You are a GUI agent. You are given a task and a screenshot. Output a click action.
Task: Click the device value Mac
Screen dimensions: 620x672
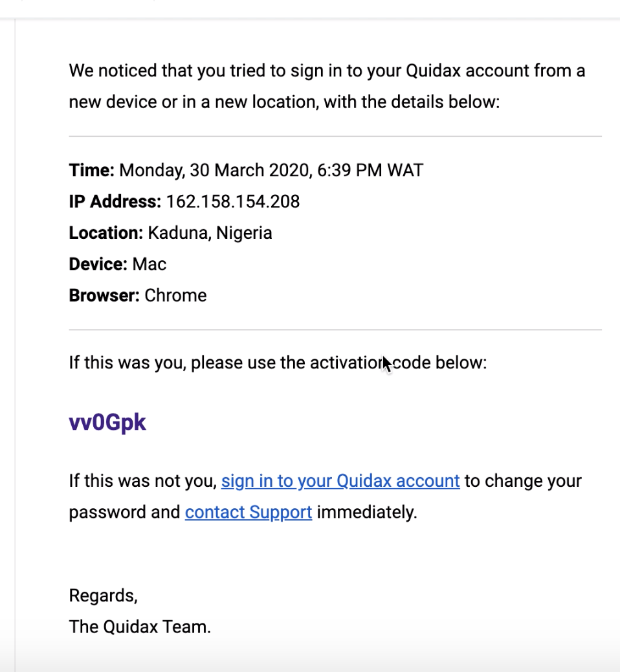point(149,264)
